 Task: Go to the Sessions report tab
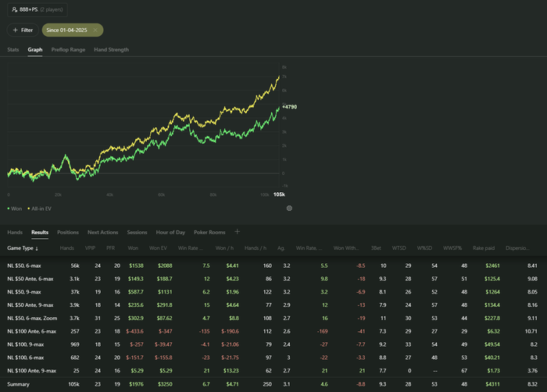point(137,232)
